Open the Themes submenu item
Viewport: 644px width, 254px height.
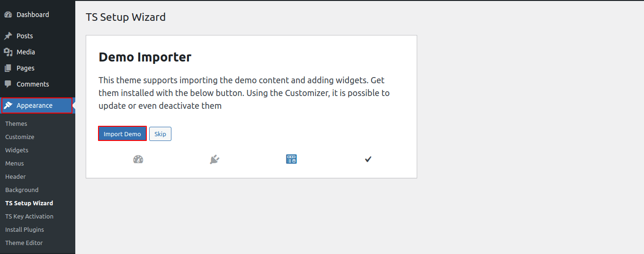coord(16,123)
